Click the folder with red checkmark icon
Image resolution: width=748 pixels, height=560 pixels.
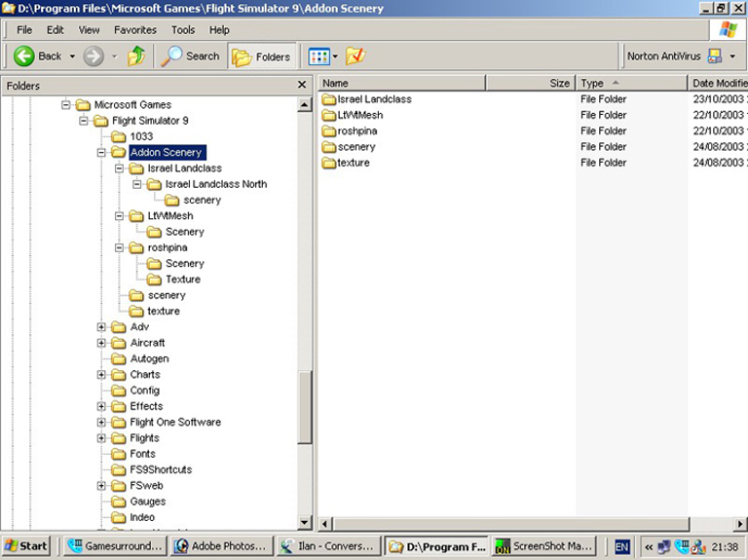pos(355,56)
